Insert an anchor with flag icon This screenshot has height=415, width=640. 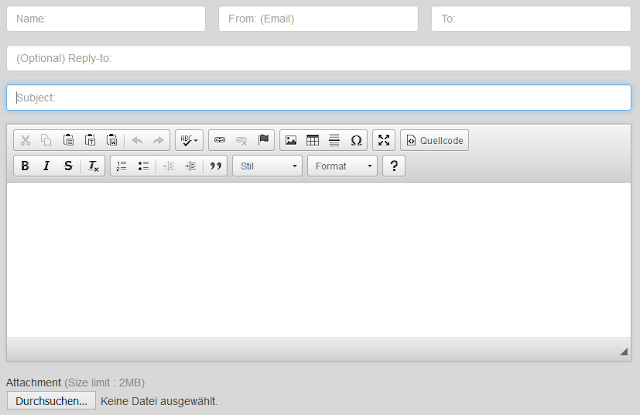[x=264, y=140]
